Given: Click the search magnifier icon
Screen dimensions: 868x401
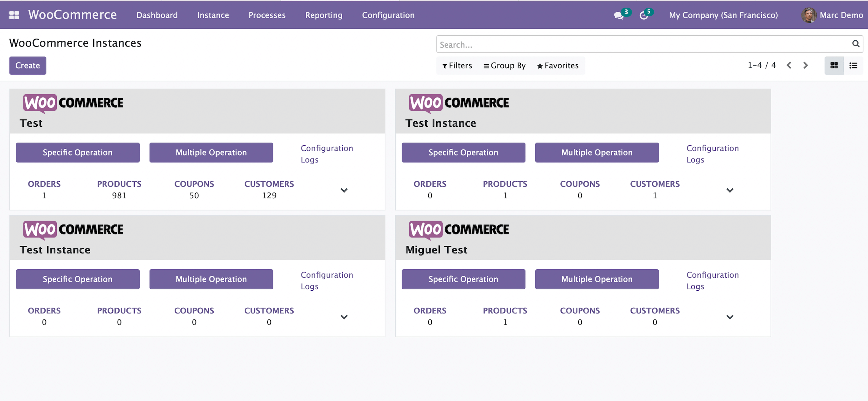Looking at the screenshot, I should 856,44.
